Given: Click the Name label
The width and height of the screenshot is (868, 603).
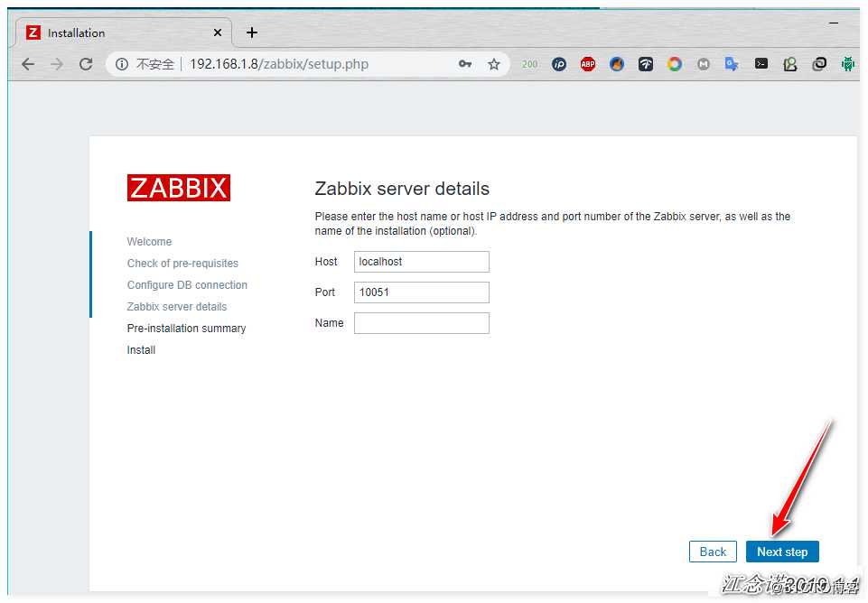Looking at the screenshot, I should click(330, 323).
